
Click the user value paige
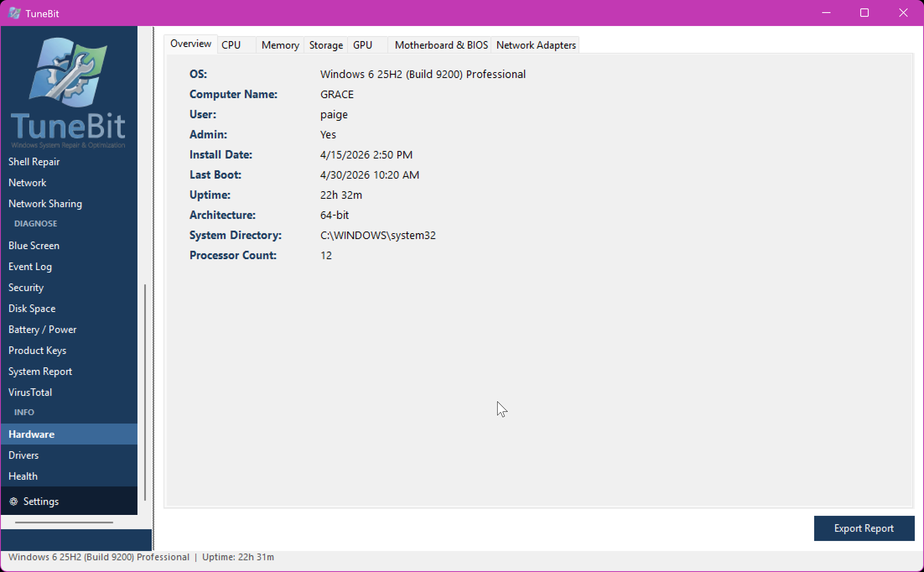(334, 114)
